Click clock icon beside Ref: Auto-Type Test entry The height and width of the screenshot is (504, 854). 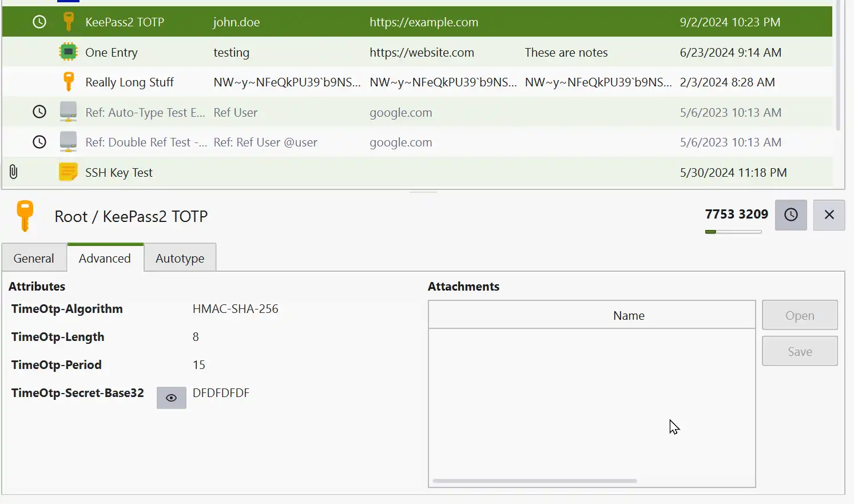pos(39,112)
